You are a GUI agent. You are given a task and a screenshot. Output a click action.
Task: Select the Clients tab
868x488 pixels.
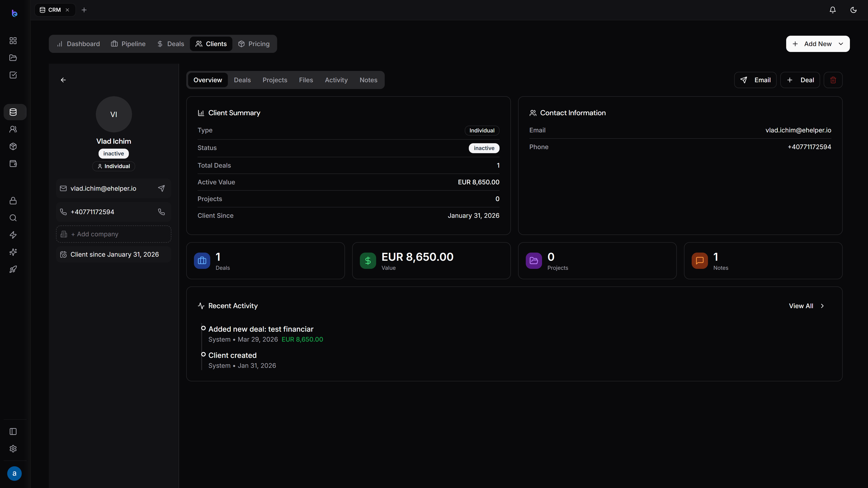click(x=211, y=44)
